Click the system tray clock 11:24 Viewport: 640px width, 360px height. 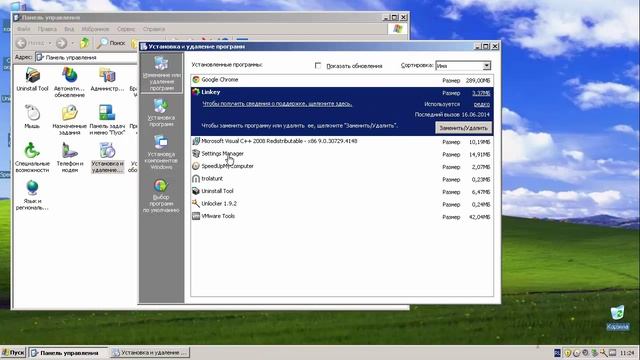click(x=627, y=353)
